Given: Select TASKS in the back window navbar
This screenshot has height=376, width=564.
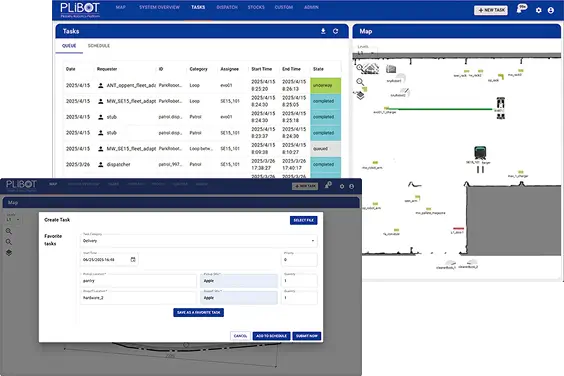Looking at the screenshot, I should click(198, 7).
